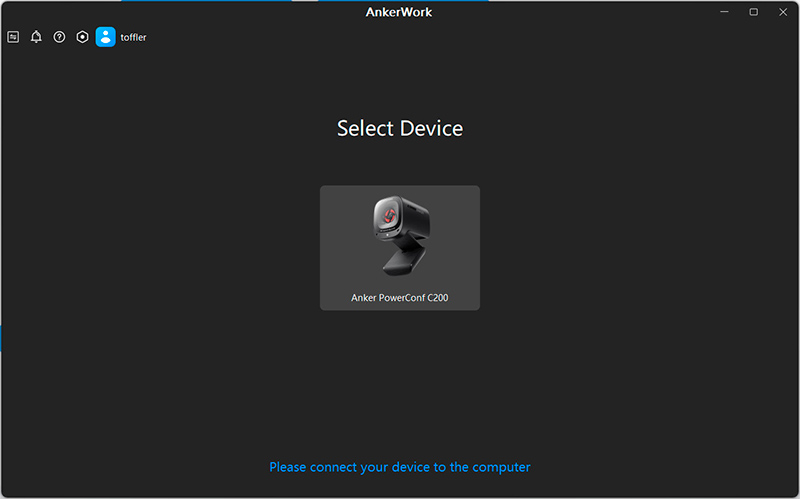The image size is (800, 499).
Task: Click the Select Device heading
Action: point(400,128)
